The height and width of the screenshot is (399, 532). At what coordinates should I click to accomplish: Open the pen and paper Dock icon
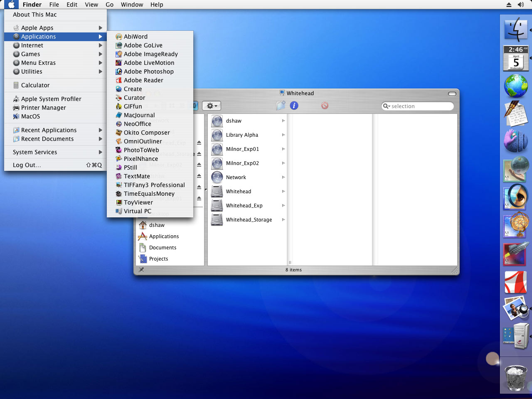pos(516,113)
